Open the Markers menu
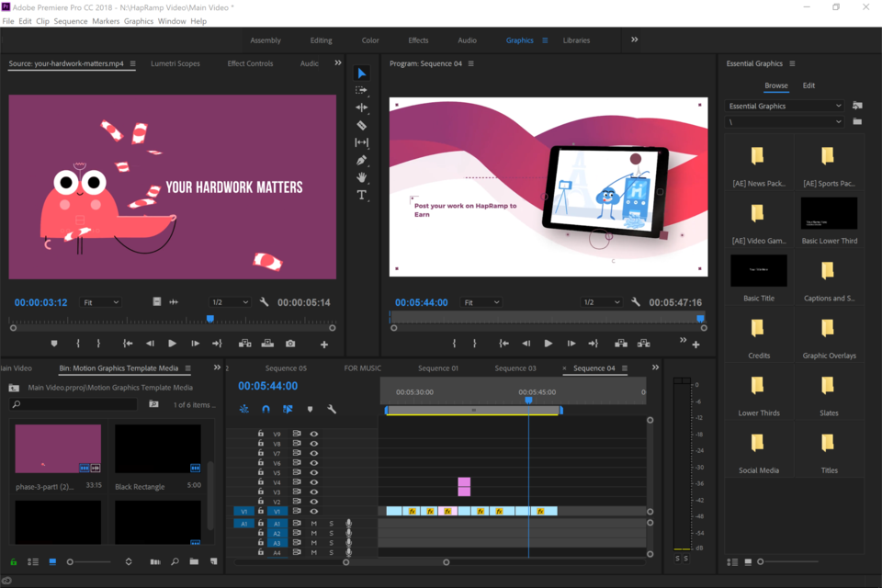This screenshot has width=882, height=588. point(106,21)
